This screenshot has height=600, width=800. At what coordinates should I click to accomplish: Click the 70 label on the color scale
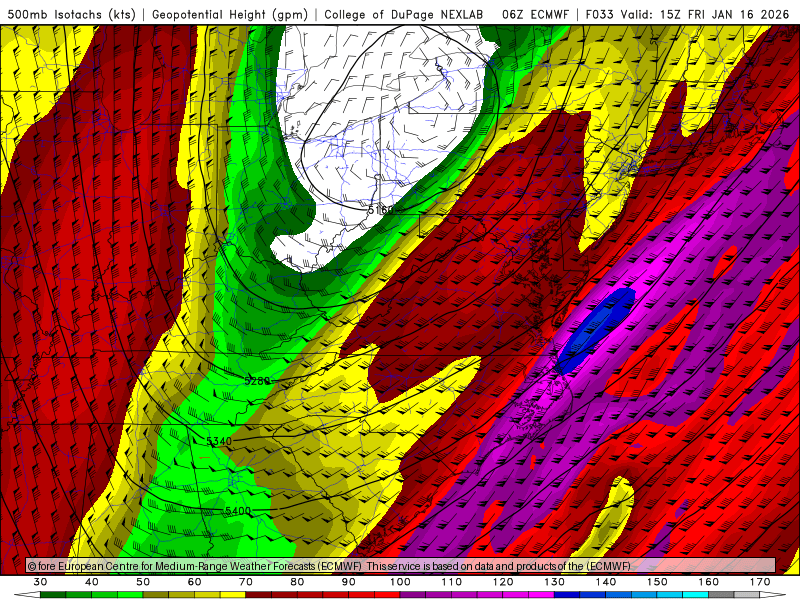point(246,582)
